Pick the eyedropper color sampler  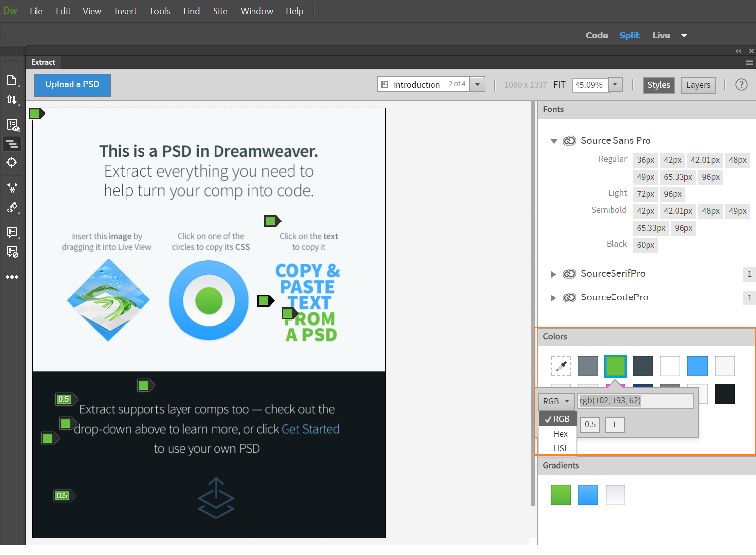(x=561, y=366)
